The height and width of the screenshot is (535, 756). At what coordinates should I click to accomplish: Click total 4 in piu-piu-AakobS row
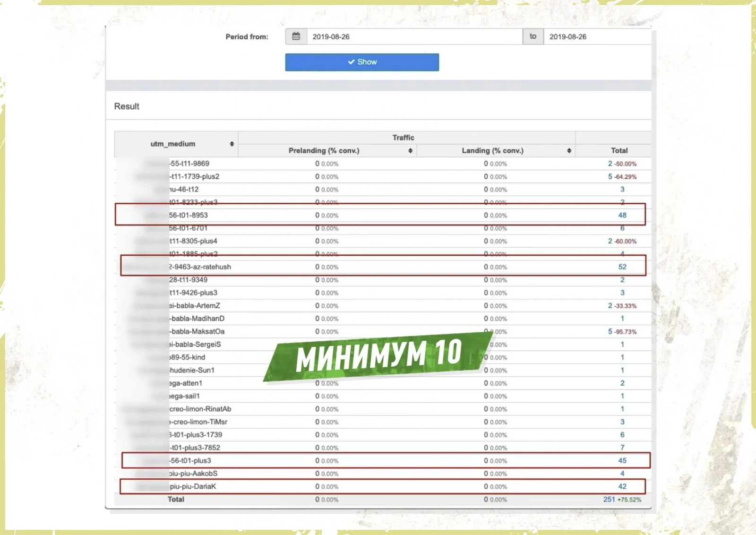[x=622, y=473]
